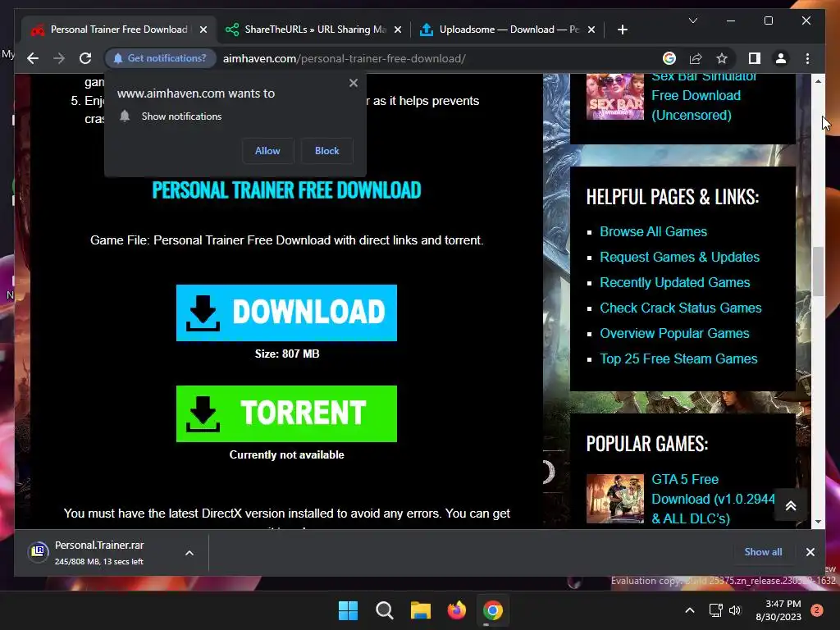Allow notifications from aimhaven.com
This screenshot has width=840, height=630.
pyautogui.click(x=267, y=151)
